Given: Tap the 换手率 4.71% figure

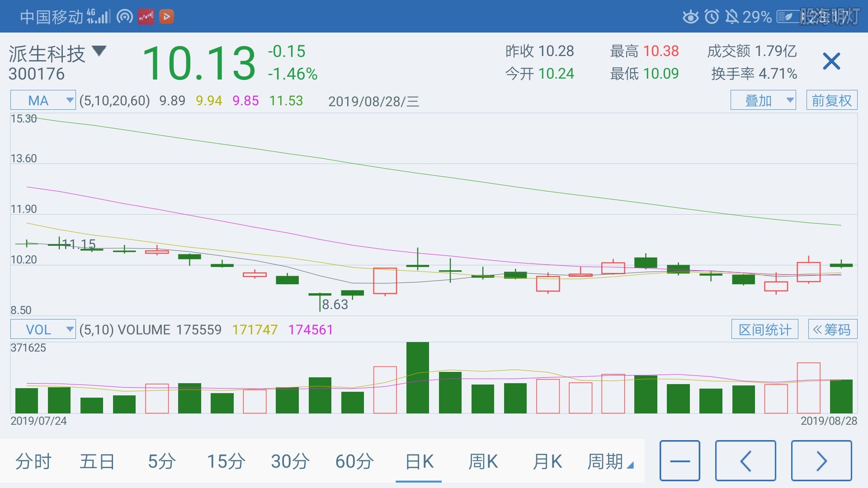Looking at the screenshot, I should 778,73.
